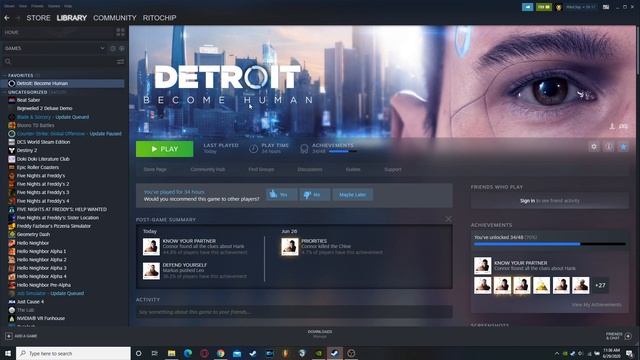Open the RITOCHIP profile tab
The width and height of the screenshot is (640, 360).
pos(160,18)
